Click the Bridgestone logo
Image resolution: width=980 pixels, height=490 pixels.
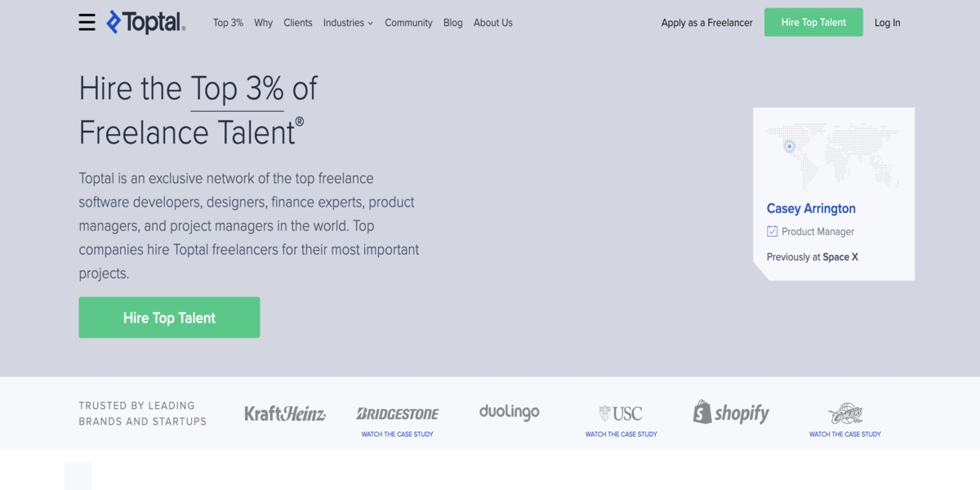tap(398, 414)
